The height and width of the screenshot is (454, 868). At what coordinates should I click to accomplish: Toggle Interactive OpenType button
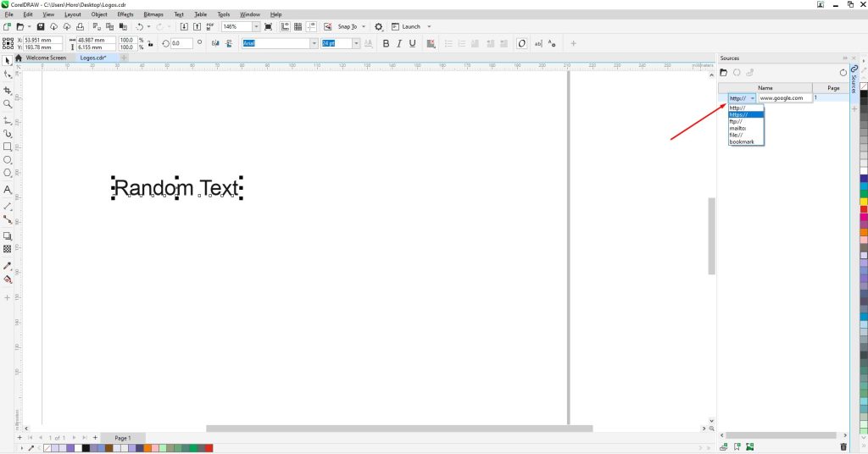click(521, 43)
